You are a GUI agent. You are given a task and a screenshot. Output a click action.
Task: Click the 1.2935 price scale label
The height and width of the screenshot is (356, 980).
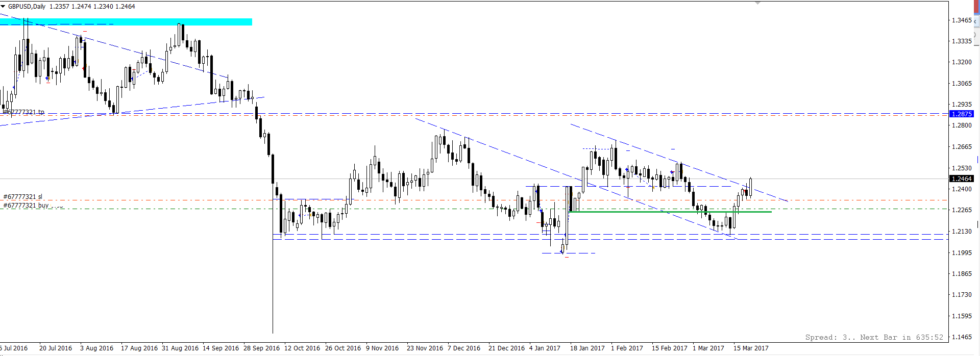[x=962, y=104]
